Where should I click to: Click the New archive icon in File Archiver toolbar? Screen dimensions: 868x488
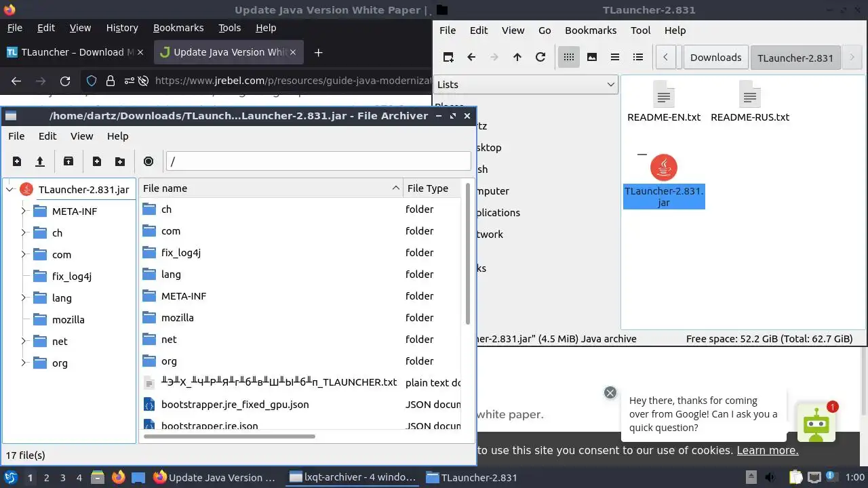[17, 161]
